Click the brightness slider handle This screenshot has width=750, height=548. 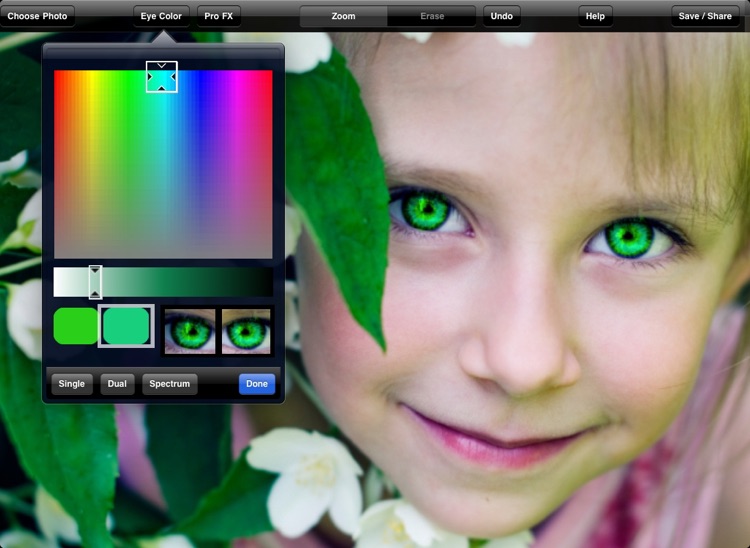95,282
